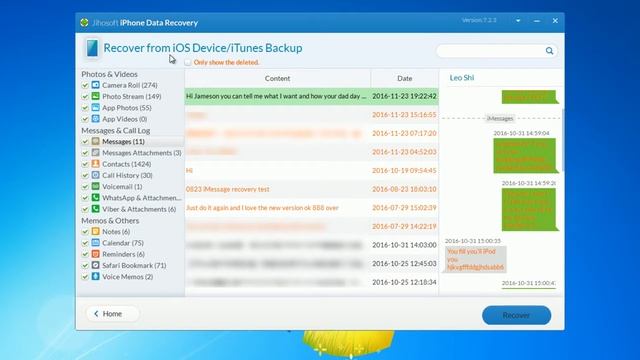Click the iPhone device icon in header

click(x=92, y=48)
